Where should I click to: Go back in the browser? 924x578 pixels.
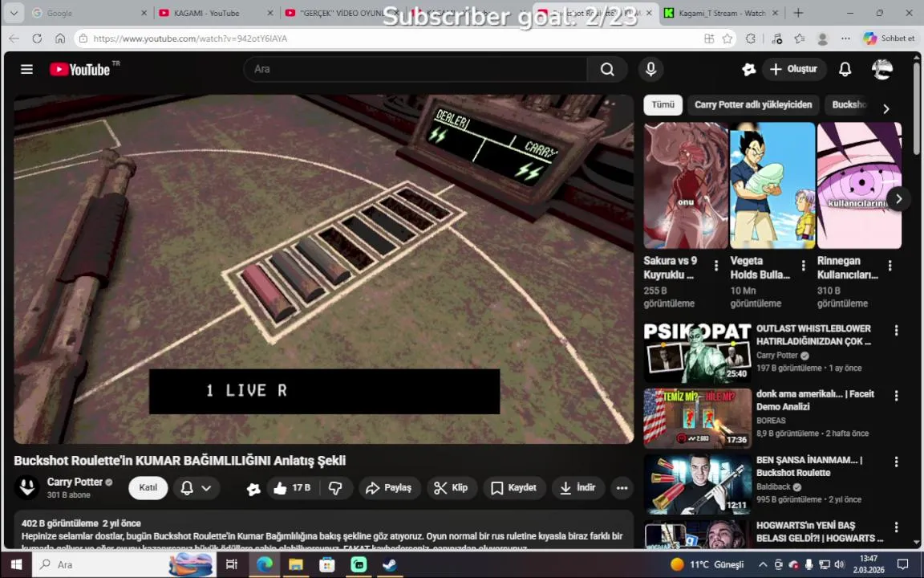(14, 39)
